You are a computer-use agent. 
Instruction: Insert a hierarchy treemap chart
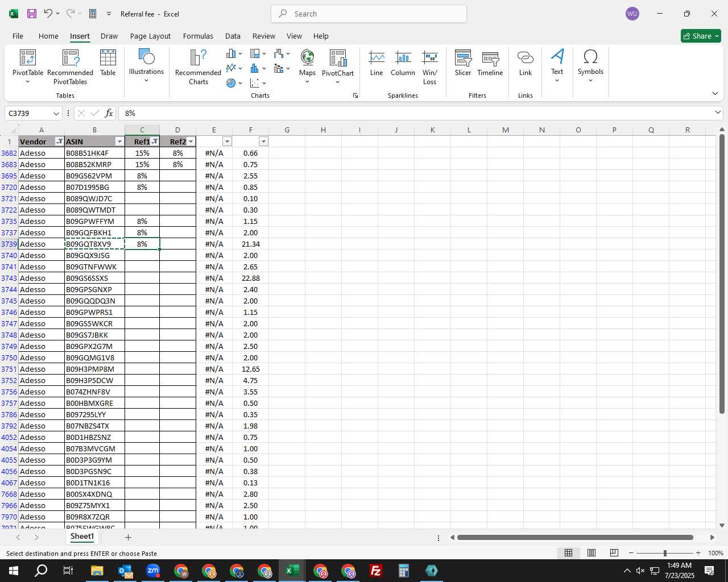click(x=258, y=53)
